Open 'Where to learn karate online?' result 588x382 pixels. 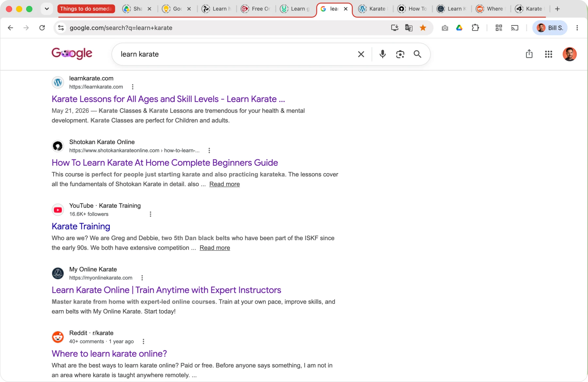[x=109, y=354]
